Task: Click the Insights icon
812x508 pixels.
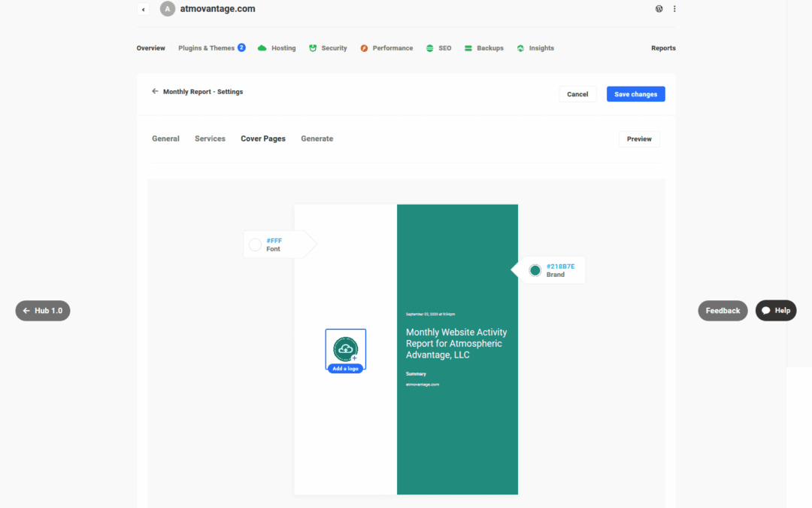Action: pos(520,48)
